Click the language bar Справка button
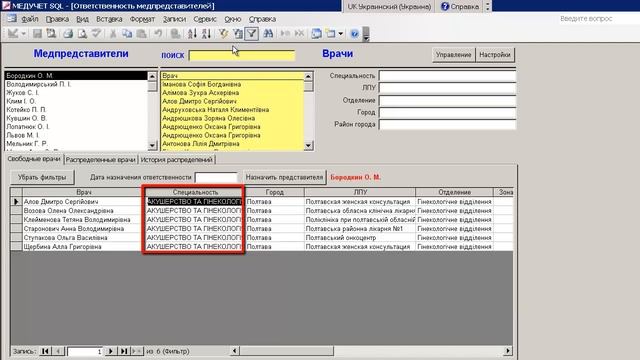The height and width of the screenshot is (360, 640). [x=460, y=6]
